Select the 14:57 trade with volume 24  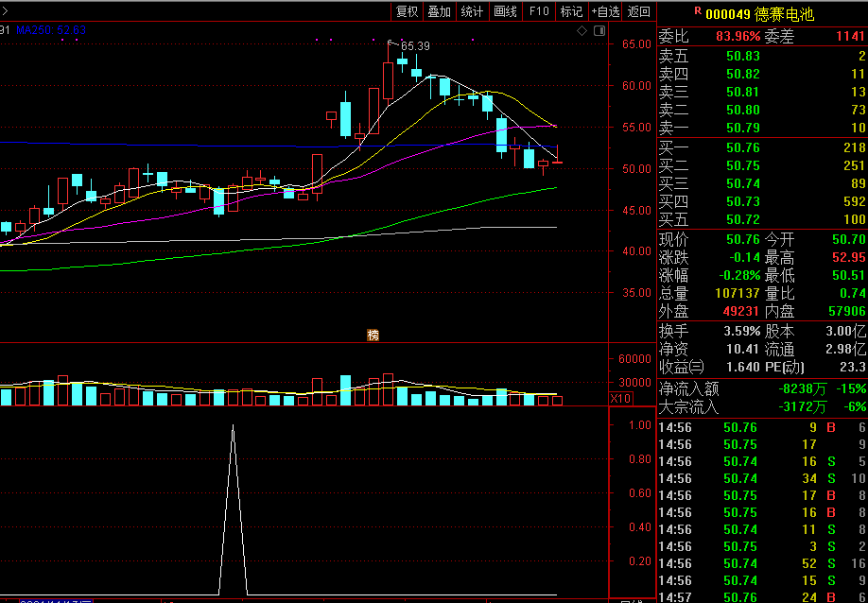[x=762, y=597]
